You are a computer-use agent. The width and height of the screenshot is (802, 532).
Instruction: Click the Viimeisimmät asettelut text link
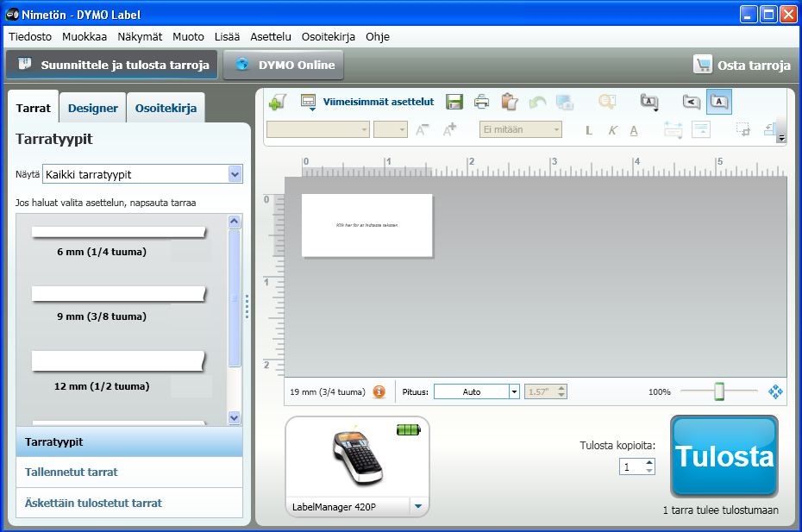coord(378,102)
